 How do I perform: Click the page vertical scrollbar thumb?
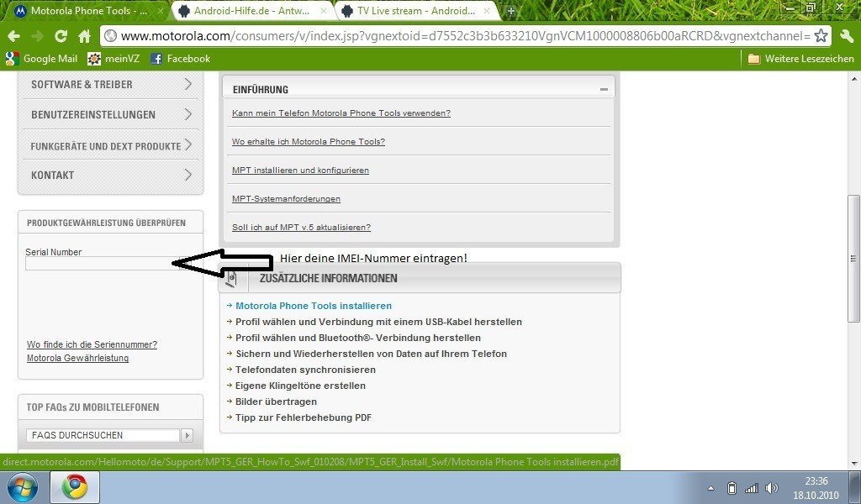(x=853, y=259)
